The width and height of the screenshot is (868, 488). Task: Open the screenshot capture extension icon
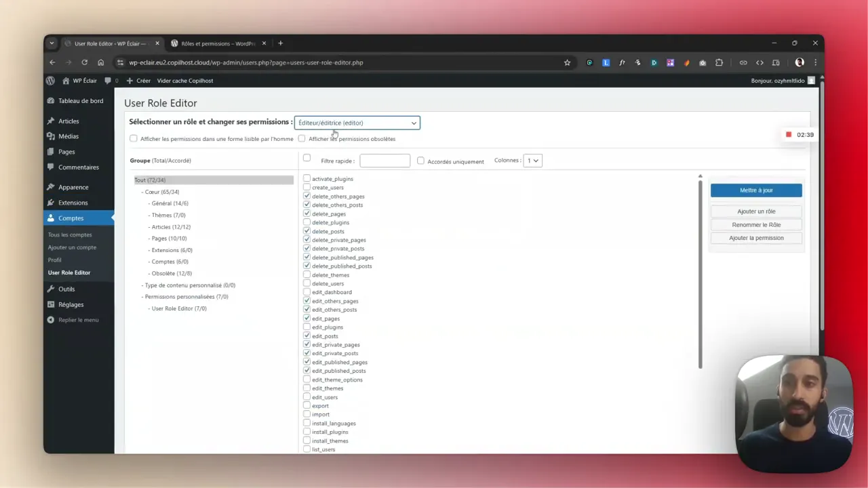coord(703,62)
